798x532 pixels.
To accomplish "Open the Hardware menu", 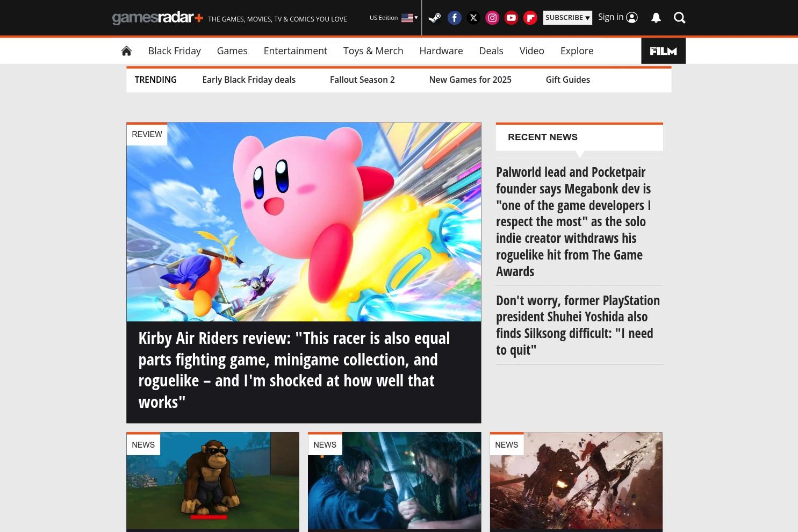I will 441,51.
